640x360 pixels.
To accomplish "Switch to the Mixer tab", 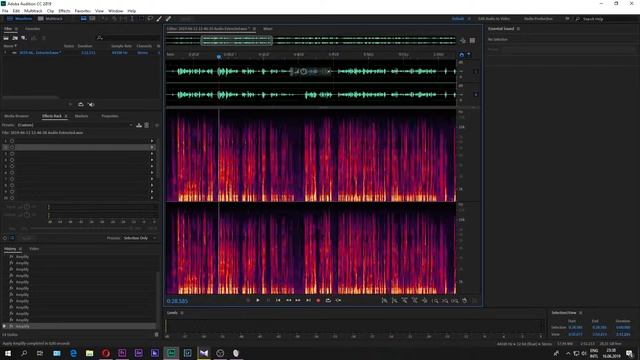I will click(x=268, y=29).
